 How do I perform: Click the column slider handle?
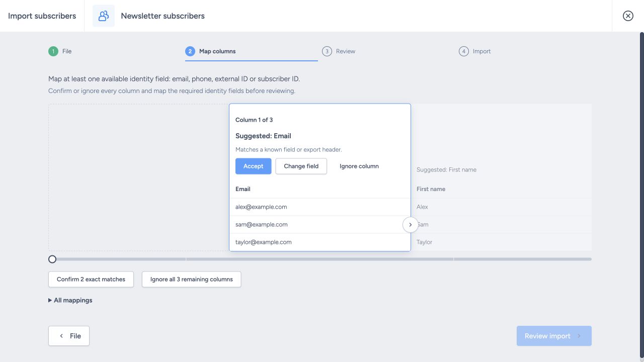[x=52, y=259]
